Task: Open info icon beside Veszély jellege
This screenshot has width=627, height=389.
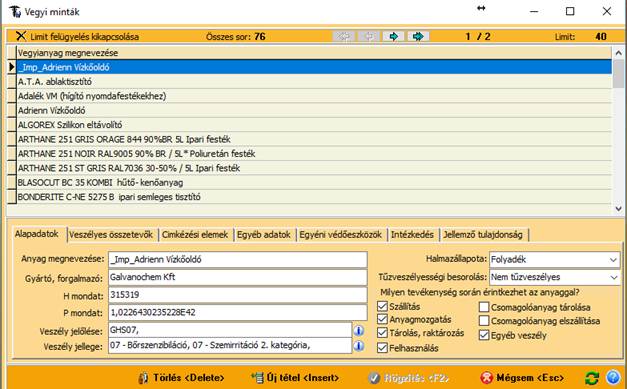Action: (x=359, y=345)
